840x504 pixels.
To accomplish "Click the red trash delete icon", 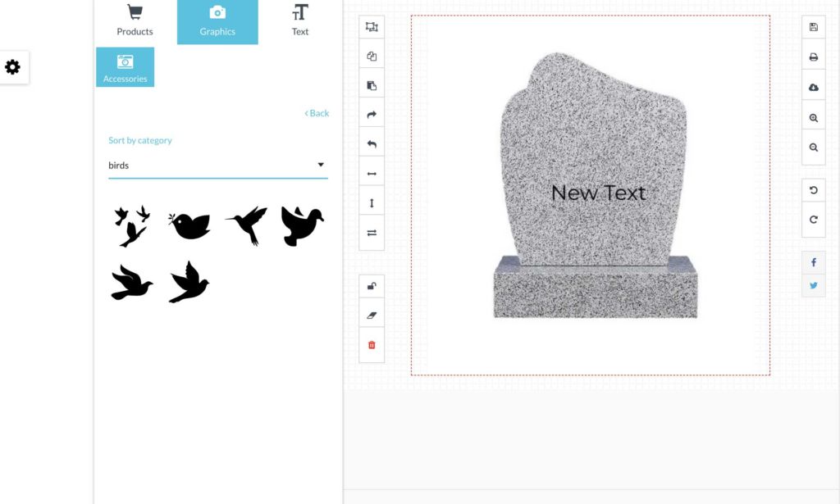I will tap(372, 345).
